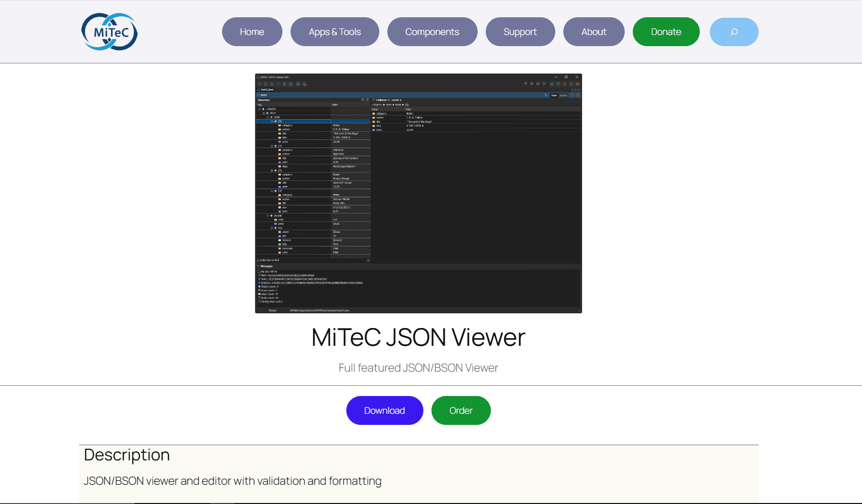The width and height of the screenshot is (862, 504).
Task: Open the Apps & Tools menu
Action: [335, 32]
